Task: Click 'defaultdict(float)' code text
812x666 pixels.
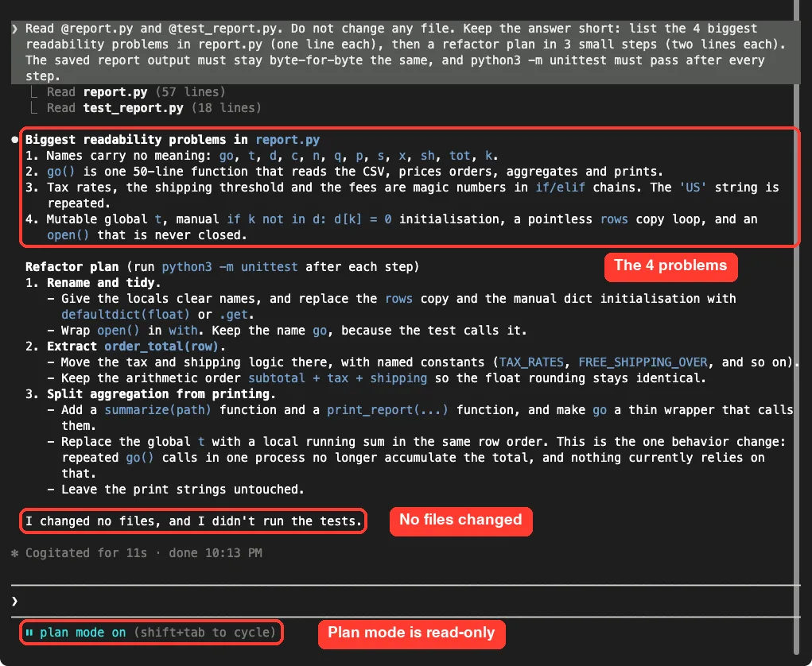Action: point(126,315)
